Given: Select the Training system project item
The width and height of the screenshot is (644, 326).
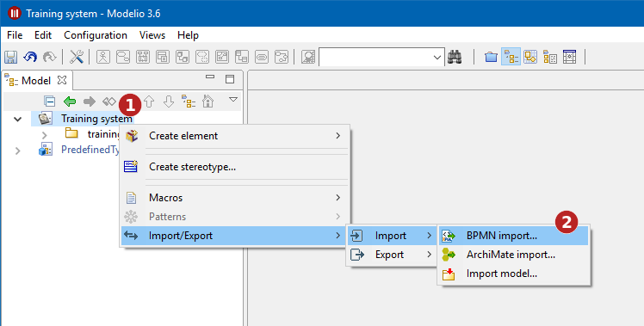Looking at the screenshot, I should tap(97, 119).
